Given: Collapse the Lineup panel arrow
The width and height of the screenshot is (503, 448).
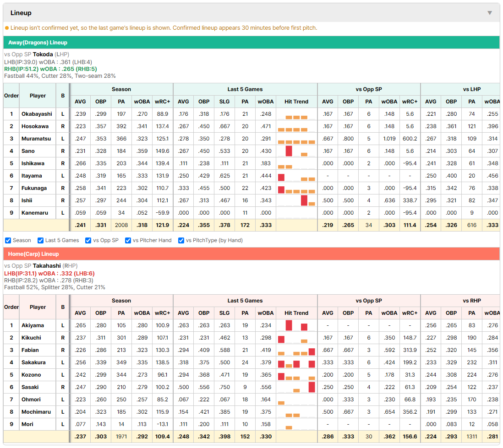Looking at the screenshot, I should [490, 13].
